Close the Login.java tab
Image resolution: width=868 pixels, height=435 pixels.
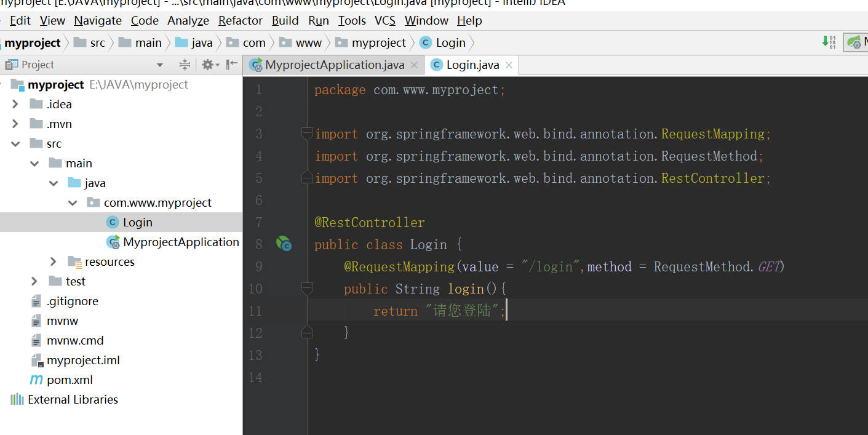click(509, 65)
